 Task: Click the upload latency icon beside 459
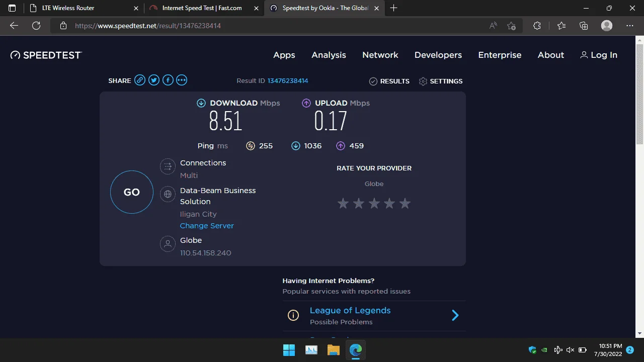click(x=341, y=146)
